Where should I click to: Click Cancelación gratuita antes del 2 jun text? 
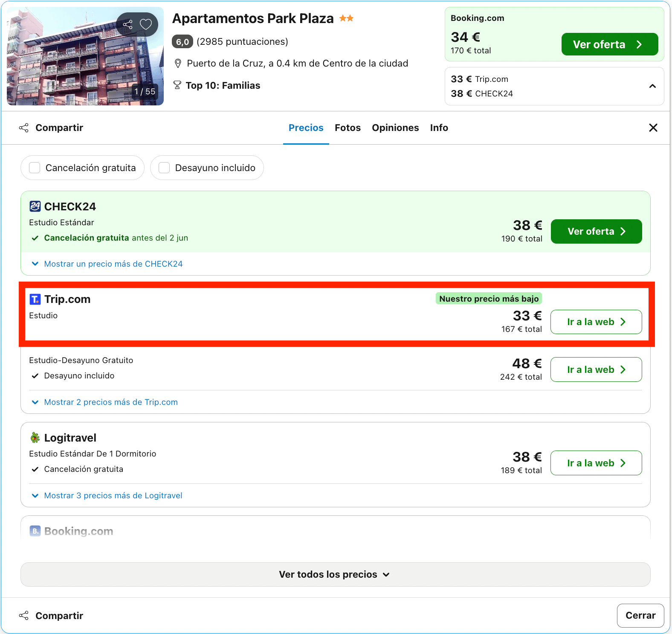(x=116, y=238)
